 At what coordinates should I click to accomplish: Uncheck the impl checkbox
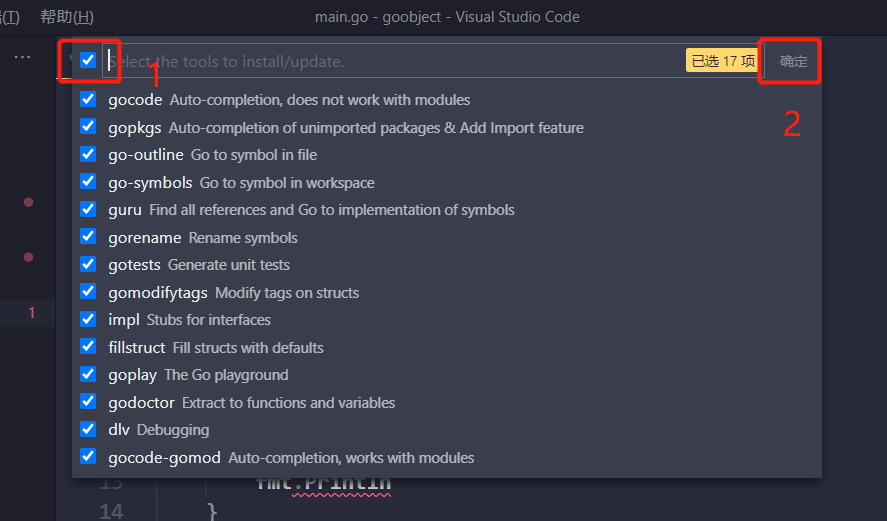click(88, 320)
